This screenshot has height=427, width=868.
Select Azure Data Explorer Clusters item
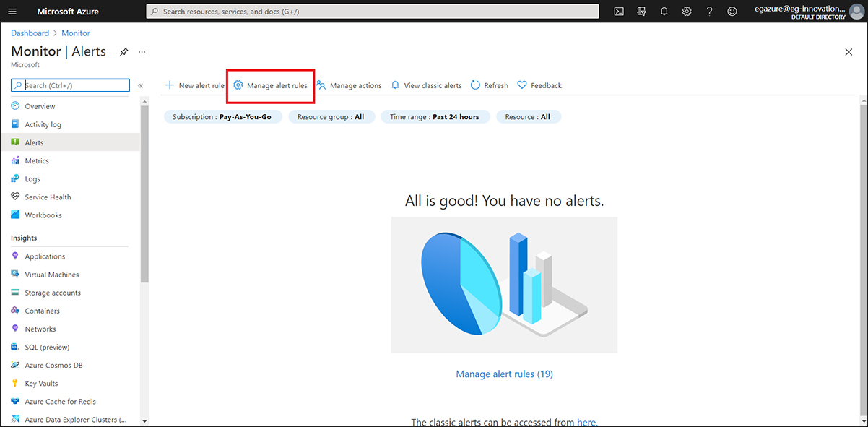pos(70,419)
